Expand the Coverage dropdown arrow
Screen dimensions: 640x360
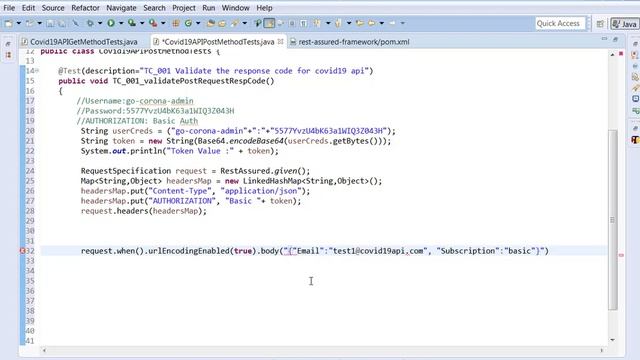point(142,23)
